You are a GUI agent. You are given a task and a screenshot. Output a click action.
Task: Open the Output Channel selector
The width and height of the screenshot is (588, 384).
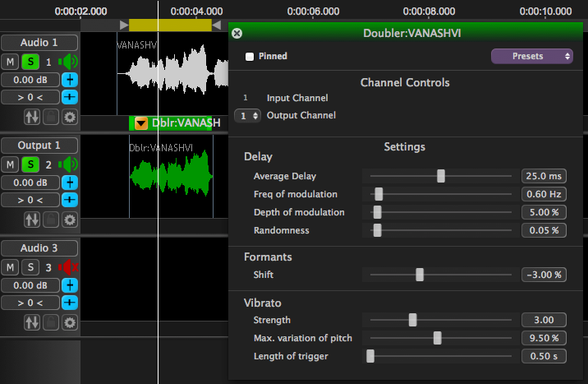click(x=247, y=116)
